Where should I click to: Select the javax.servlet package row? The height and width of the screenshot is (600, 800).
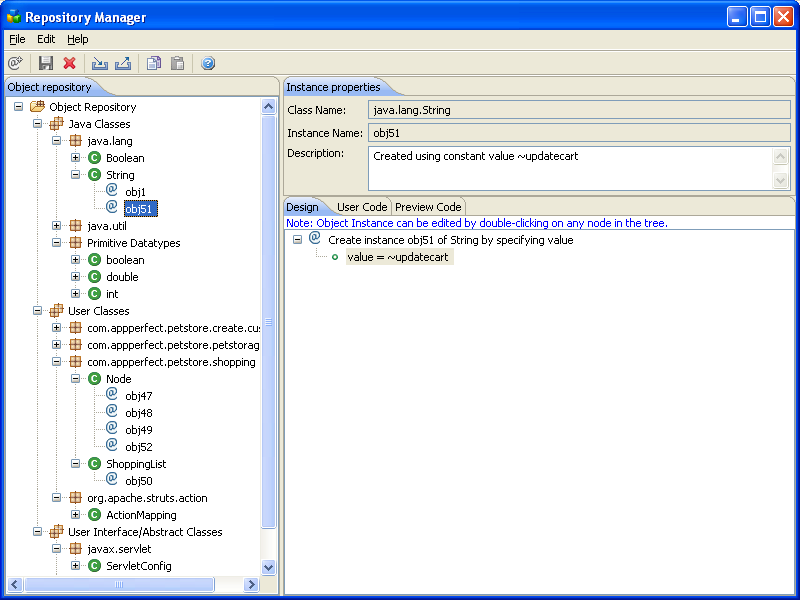click(119, 549)
